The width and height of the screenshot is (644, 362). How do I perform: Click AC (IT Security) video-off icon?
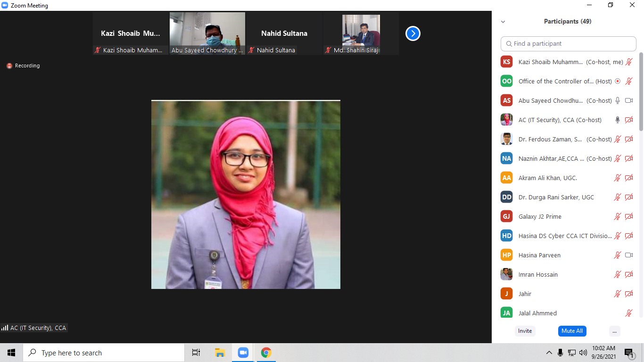pos(628,120)
